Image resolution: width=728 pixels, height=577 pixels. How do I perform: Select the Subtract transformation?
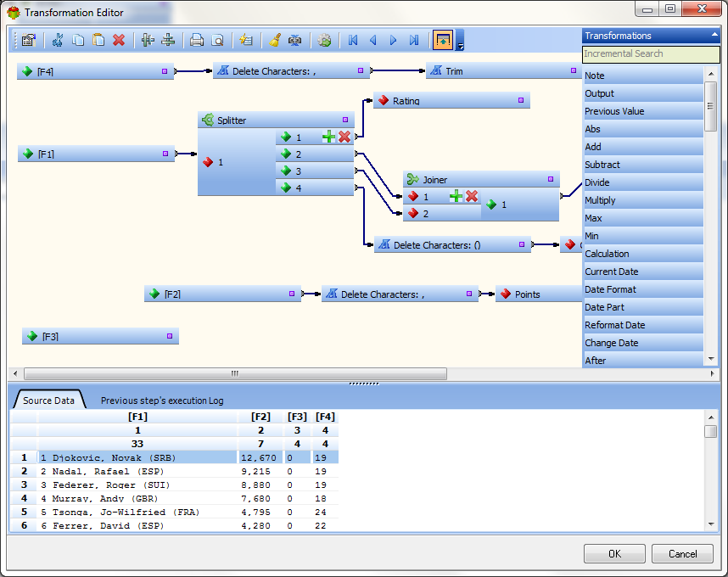click(643, 165)
